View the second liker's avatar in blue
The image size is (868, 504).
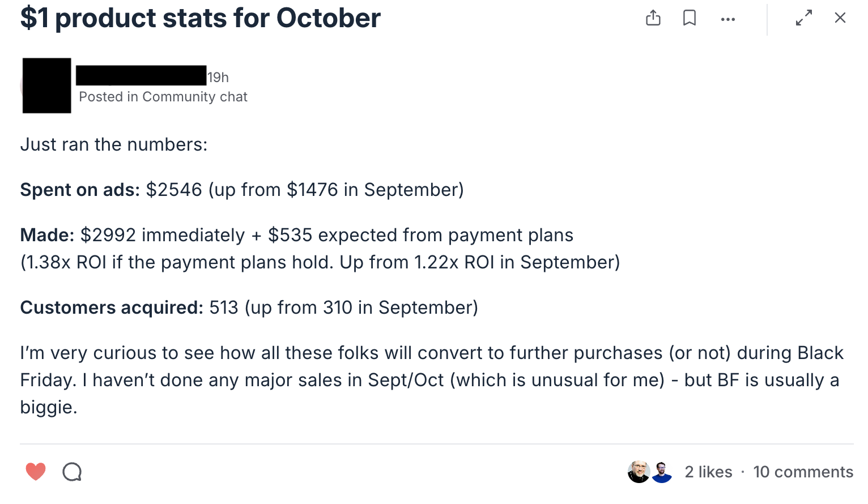(661, 472)
